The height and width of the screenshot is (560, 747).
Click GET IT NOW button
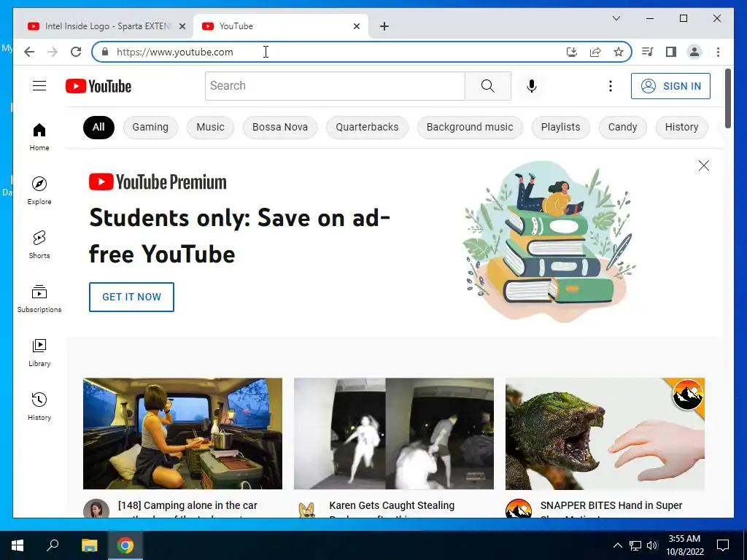coord(131,297)
